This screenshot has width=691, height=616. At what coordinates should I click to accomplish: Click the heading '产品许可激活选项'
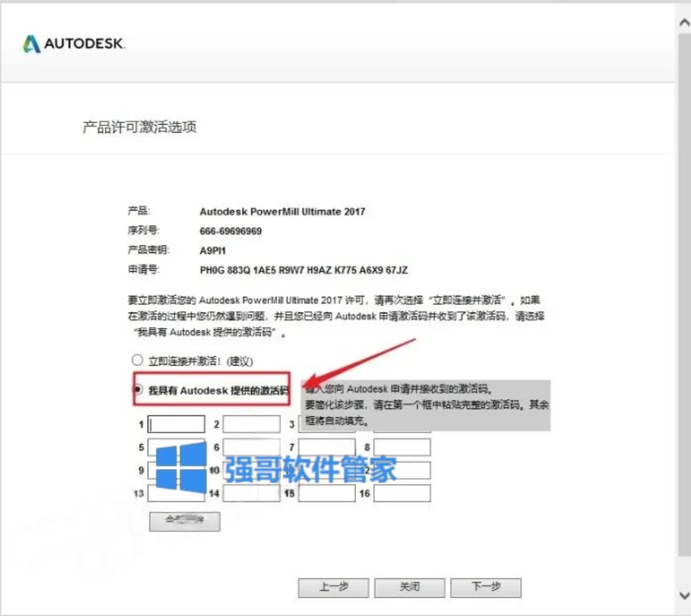click(140, 127)
